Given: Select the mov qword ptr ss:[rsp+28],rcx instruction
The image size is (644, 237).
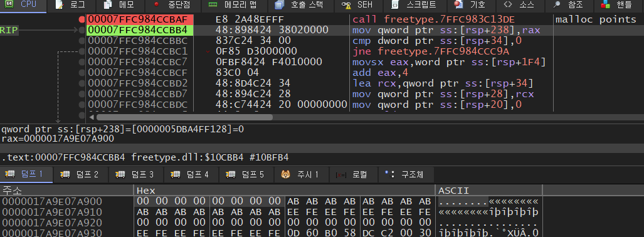Looking at the screenshot, I should click(443, 94).
